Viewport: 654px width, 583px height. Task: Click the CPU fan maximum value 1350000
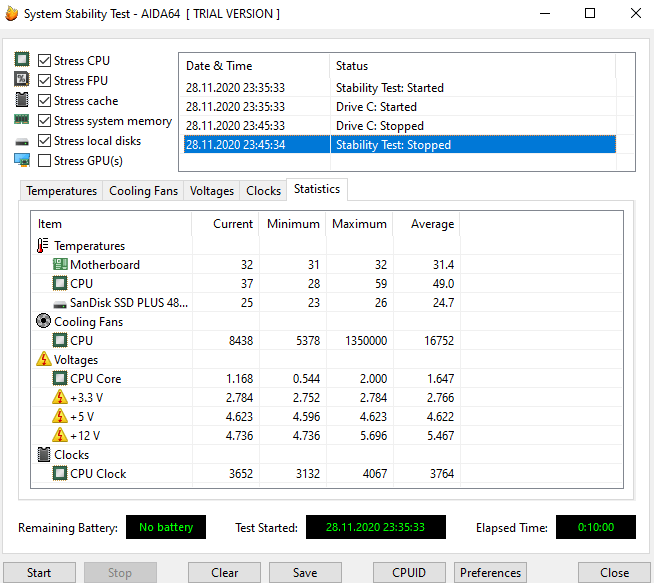click(x=366, y=341)
